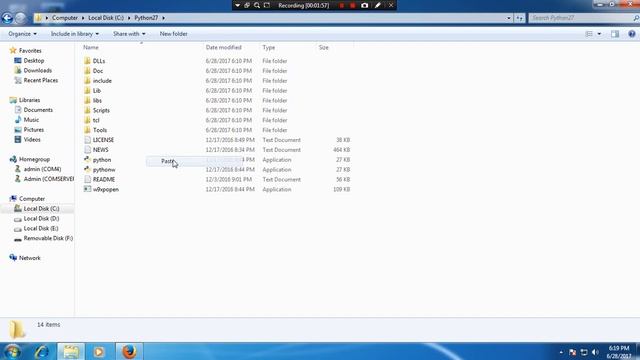Open the Share with dropdown
640x360 pixels.
129,34
